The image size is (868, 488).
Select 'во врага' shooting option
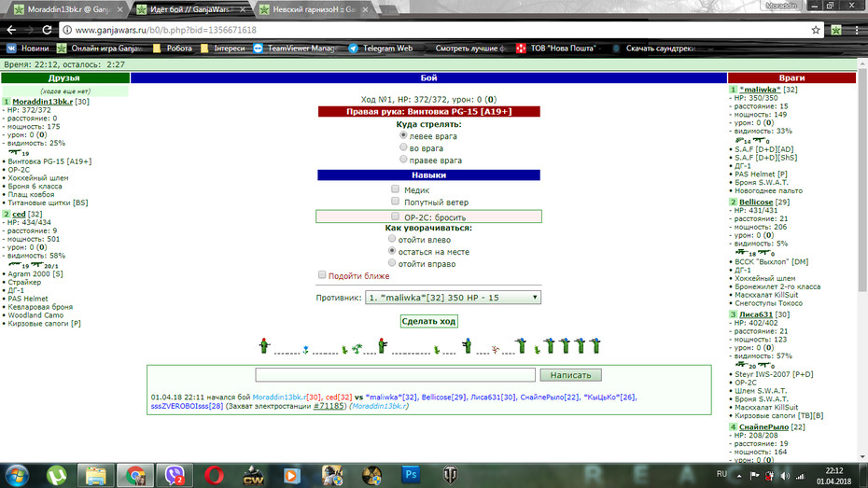(x=403, y=147)
